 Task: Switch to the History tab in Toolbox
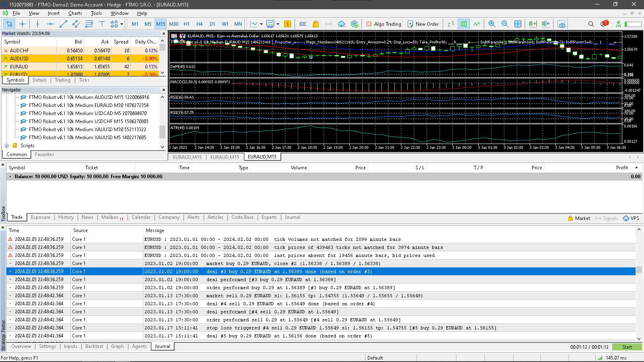tap(66, 217)
